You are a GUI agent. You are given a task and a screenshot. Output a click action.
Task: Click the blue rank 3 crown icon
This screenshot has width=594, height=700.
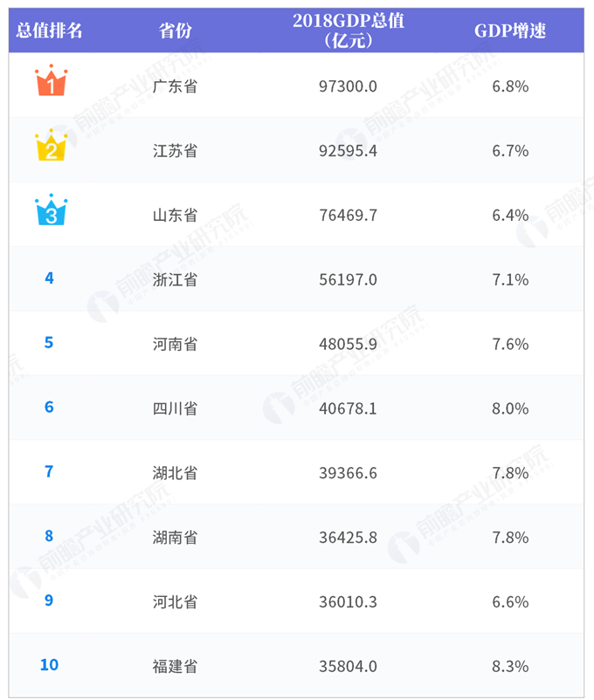tap(51, 209)
